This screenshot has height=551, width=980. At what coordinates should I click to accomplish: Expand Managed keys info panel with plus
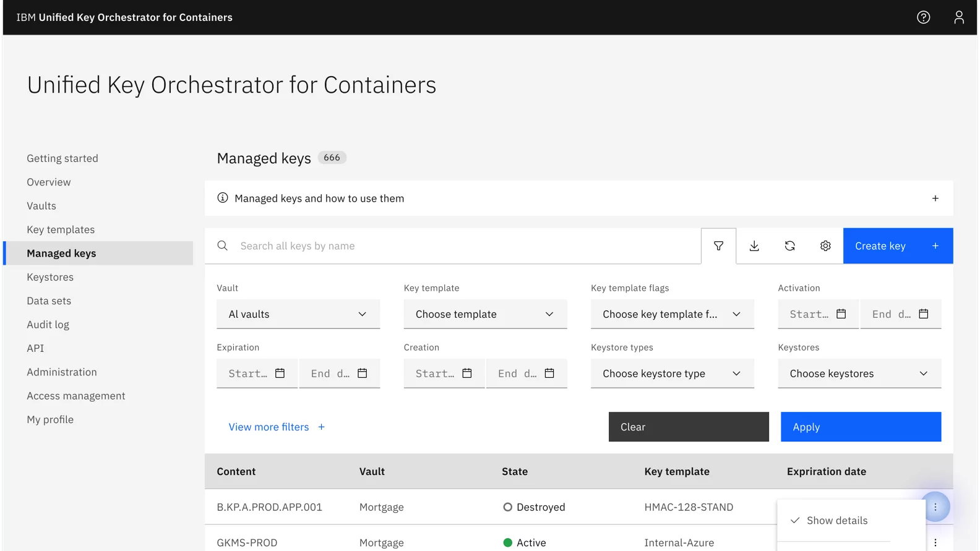(x=935, y=199)
